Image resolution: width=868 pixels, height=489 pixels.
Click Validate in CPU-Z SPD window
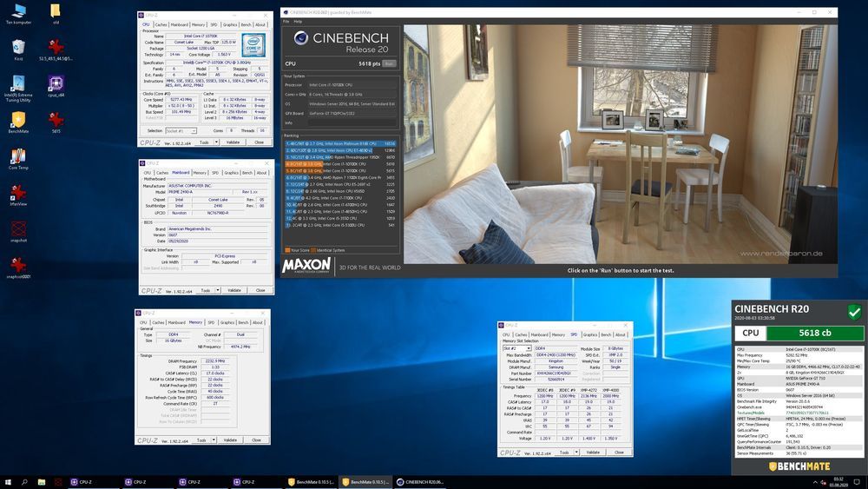(x=593, y=453)
